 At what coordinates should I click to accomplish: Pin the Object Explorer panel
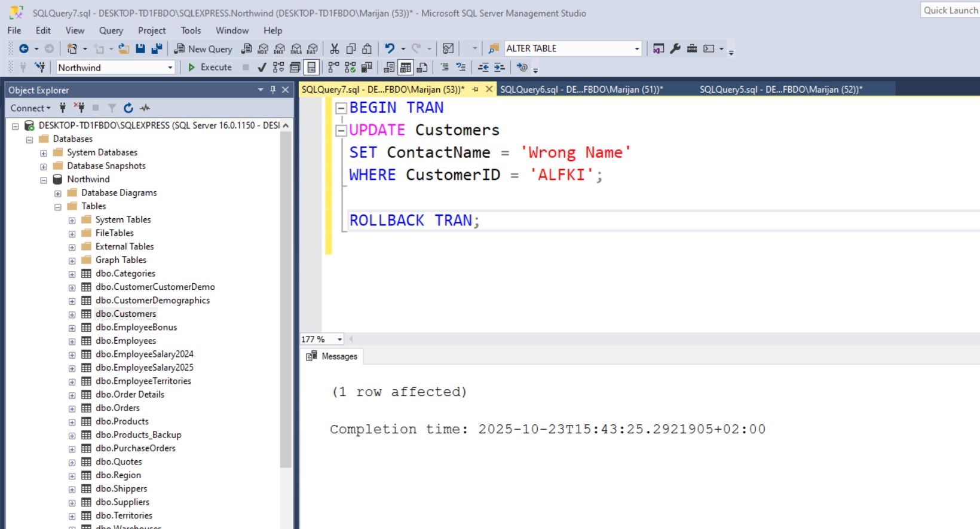272,90
